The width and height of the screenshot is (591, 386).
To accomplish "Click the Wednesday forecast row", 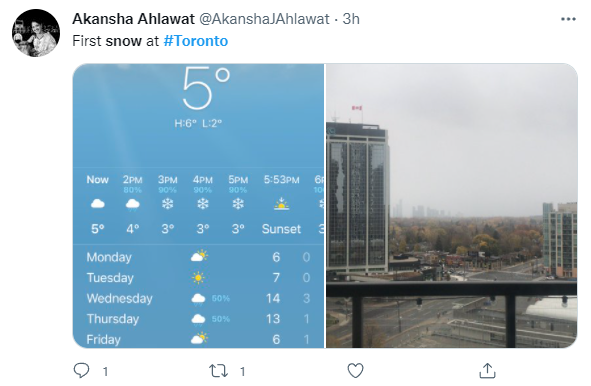I will pyautogui.click(x=198, y=299).
